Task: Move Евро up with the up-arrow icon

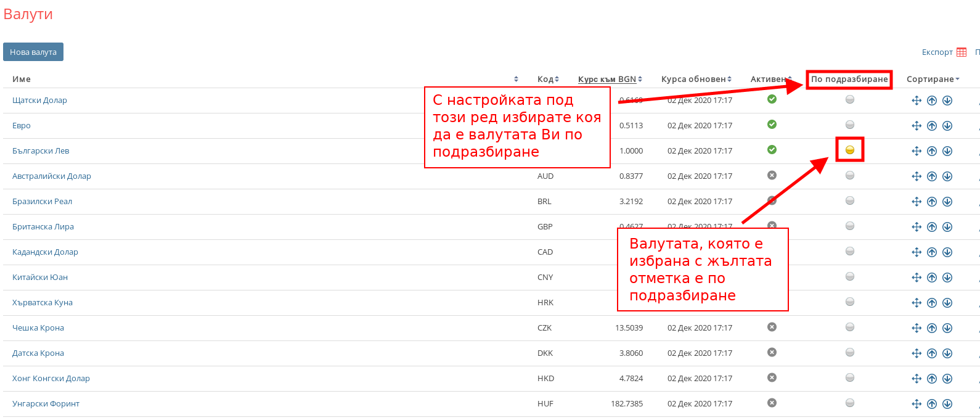Action: coord(932,126)
